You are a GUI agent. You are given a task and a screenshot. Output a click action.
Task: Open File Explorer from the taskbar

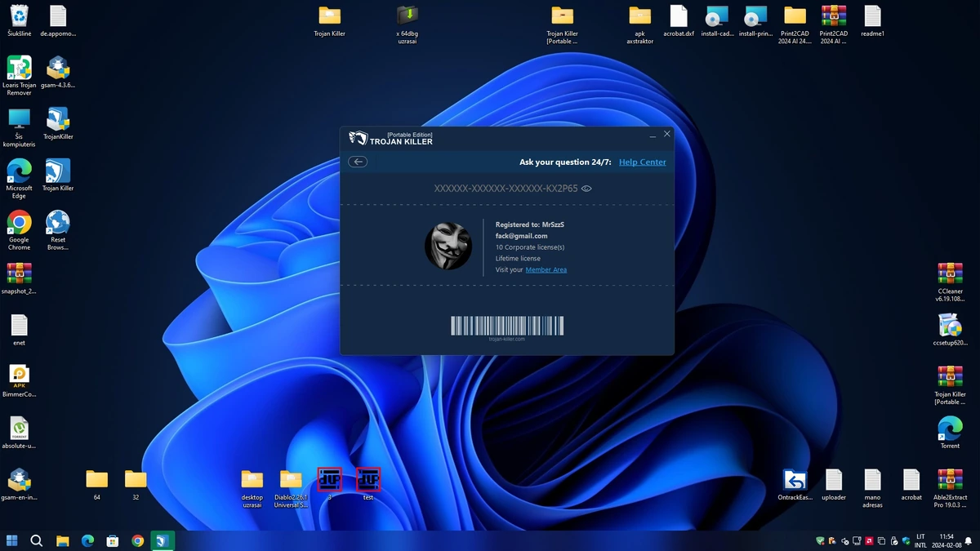(x=62, y=540)
